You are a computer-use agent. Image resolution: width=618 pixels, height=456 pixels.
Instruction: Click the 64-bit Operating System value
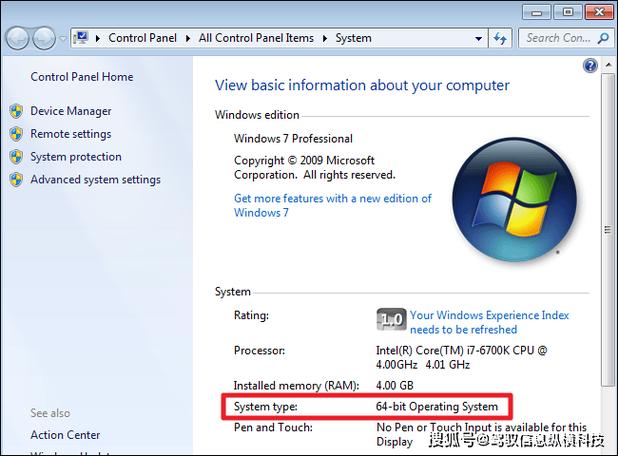tap(437, 407)
